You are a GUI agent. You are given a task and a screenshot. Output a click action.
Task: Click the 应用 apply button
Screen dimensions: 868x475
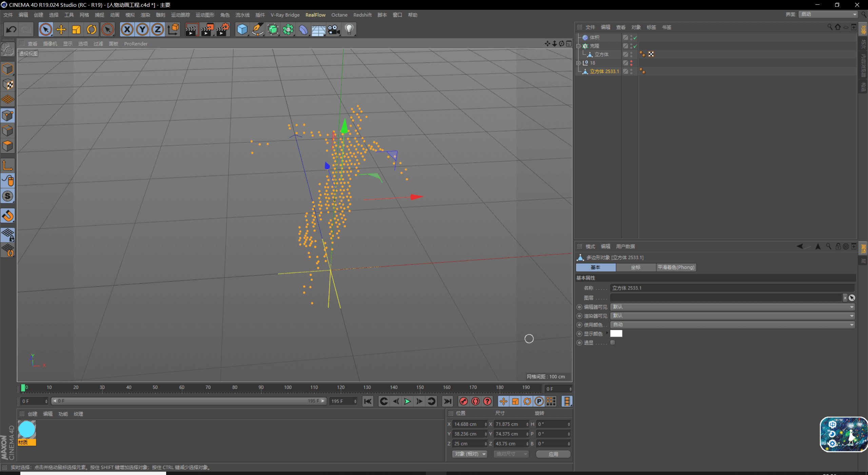tap(553, 454)
